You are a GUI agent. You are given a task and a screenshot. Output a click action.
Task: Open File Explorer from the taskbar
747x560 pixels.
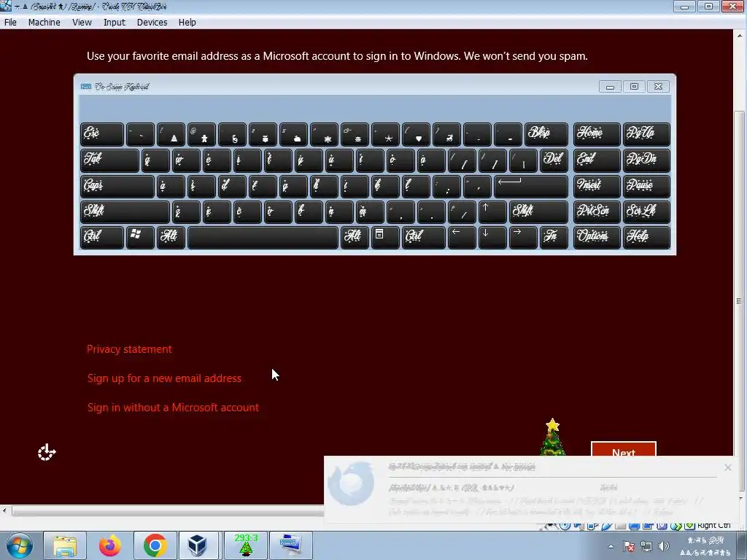coord(65,545)
